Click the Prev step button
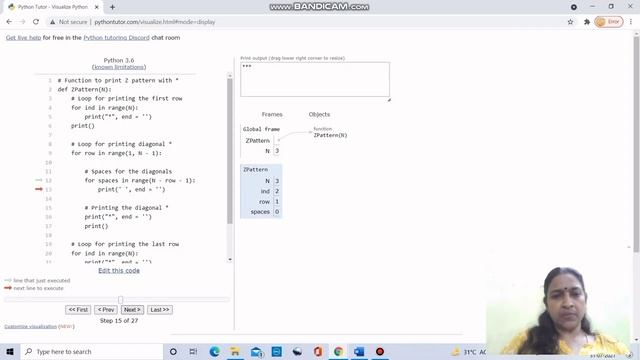Viewport: 640px width, 360px height. [106, 310]
